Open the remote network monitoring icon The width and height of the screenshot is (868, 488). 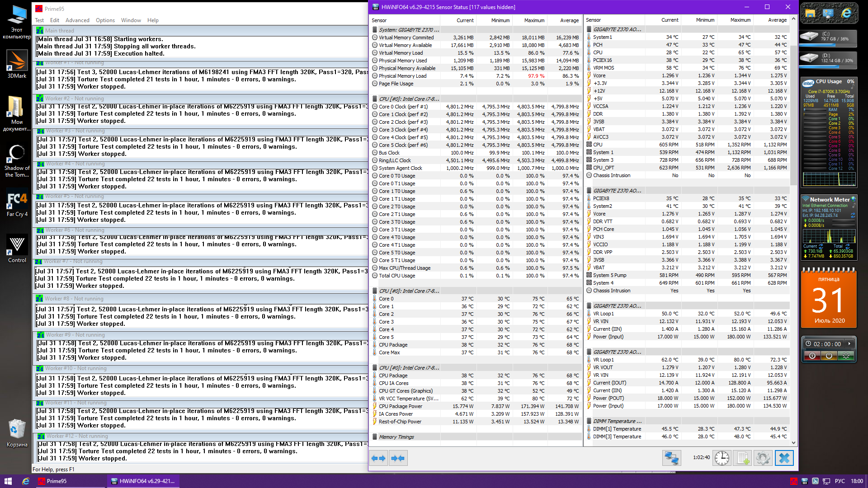(x=671, y=458)
